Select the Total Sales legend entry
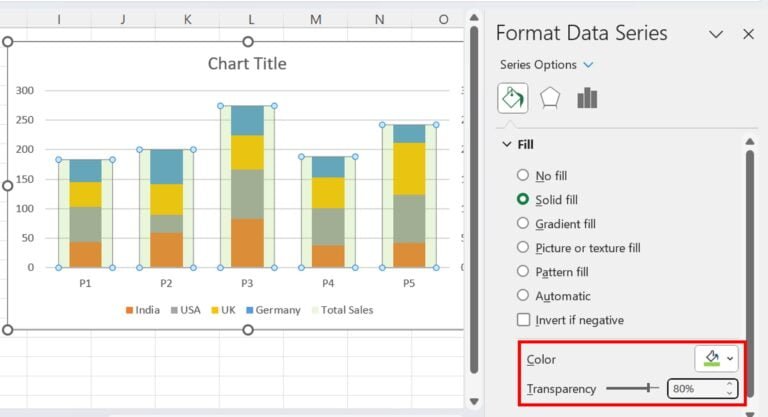The width and height of the screenshot is (768, 417). point(340,310)
